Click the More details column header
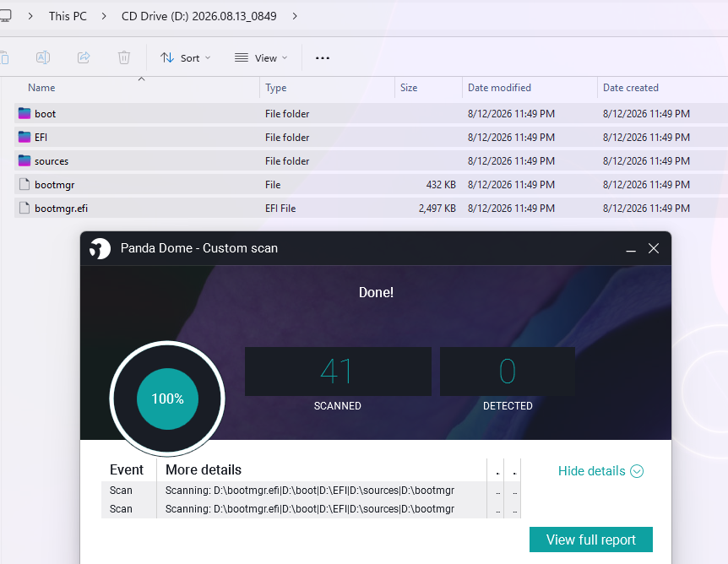Viewport: 728px width, 564px height. (204, 469)
